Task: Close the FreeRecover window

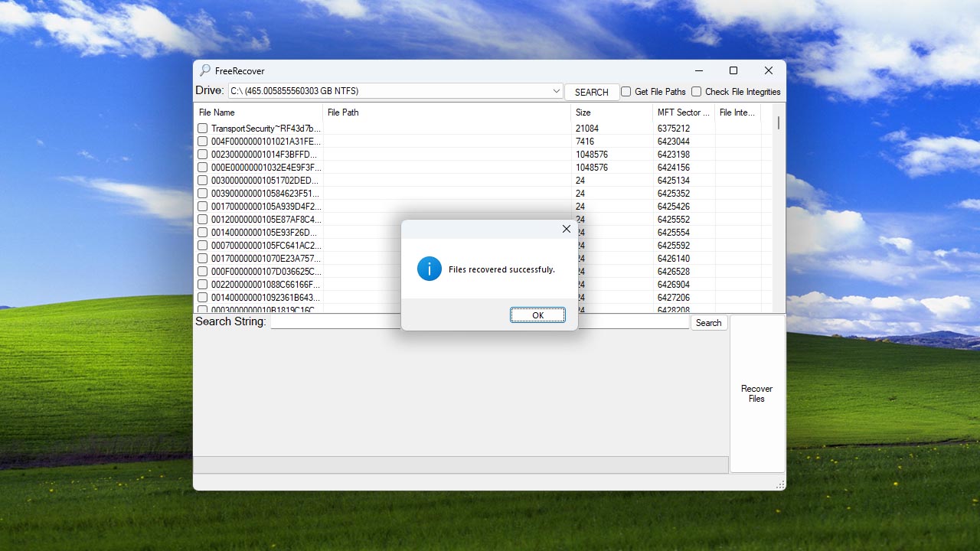Action: click(768, 70)
